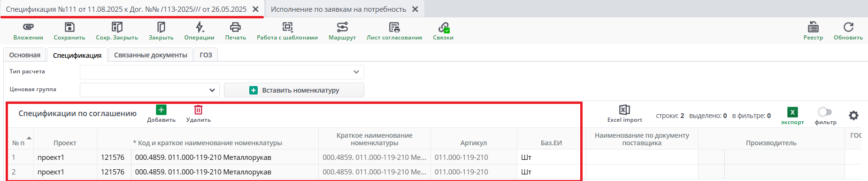Click row 2 Металлорукав nomenclature name
The height and width of the screenshot is (181, 868).
coord(225,172)
